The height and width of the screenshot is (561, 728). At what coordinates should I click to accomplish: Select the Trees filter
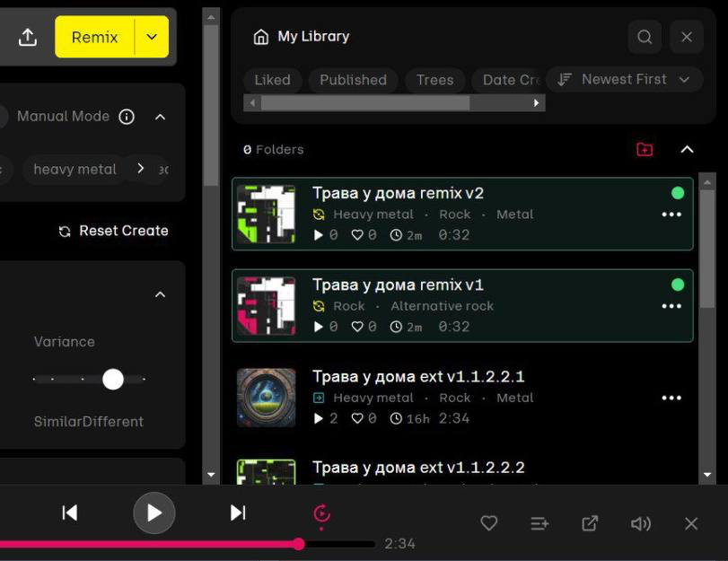[x=434, y=80]
